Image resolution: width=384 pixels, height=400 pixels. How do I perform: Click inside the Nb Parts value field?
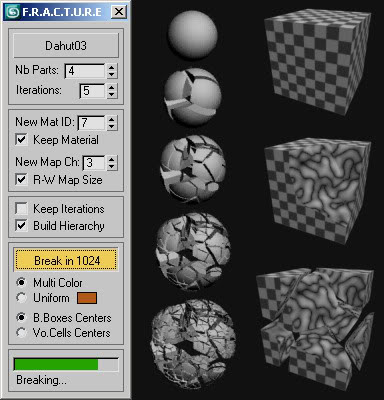pyautogui.click(x=85, y=71)
